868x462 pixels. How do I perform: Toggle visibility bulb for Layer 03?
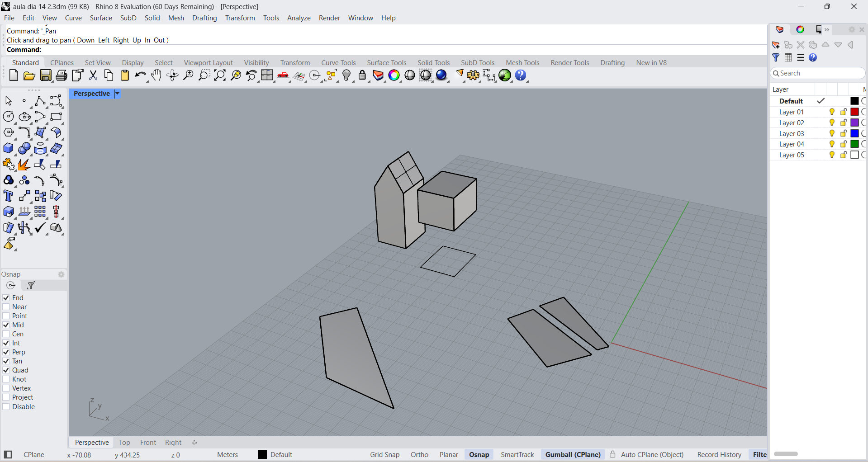[832, 133]
